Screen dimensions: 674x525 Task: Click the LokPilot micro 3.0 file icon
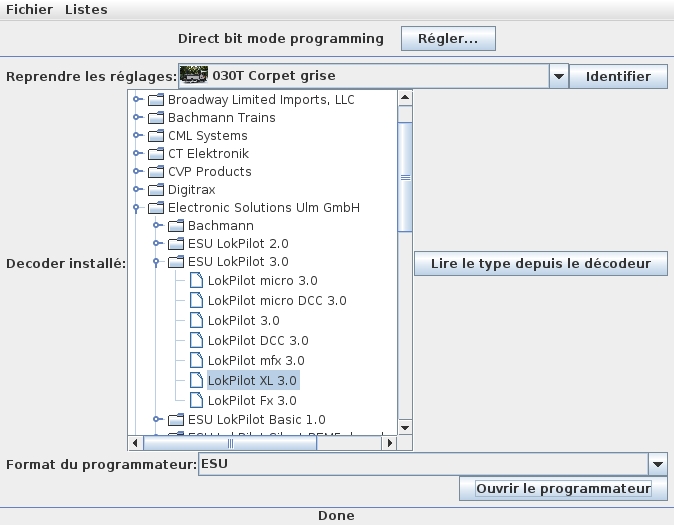coord(196,280)
